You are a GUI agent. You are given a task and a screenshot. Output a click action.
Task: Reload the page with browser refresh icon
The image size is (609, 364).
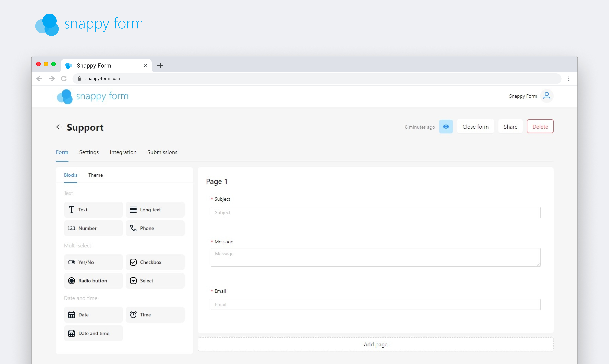coord(64,79)
